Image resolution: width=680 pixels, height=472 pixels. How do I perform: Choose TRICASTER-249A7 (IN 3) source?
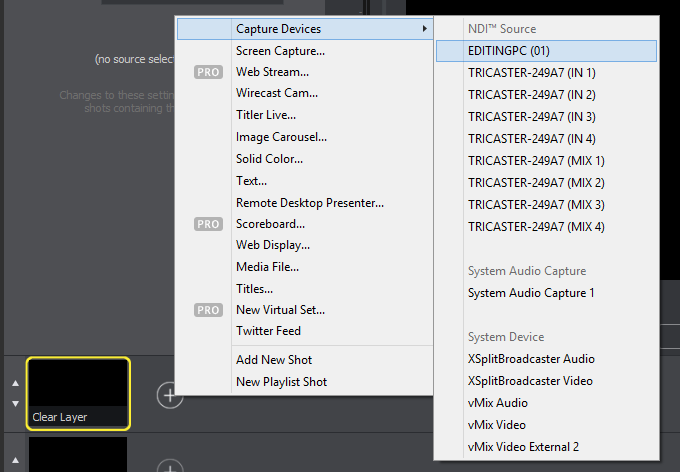coord(531,117)
